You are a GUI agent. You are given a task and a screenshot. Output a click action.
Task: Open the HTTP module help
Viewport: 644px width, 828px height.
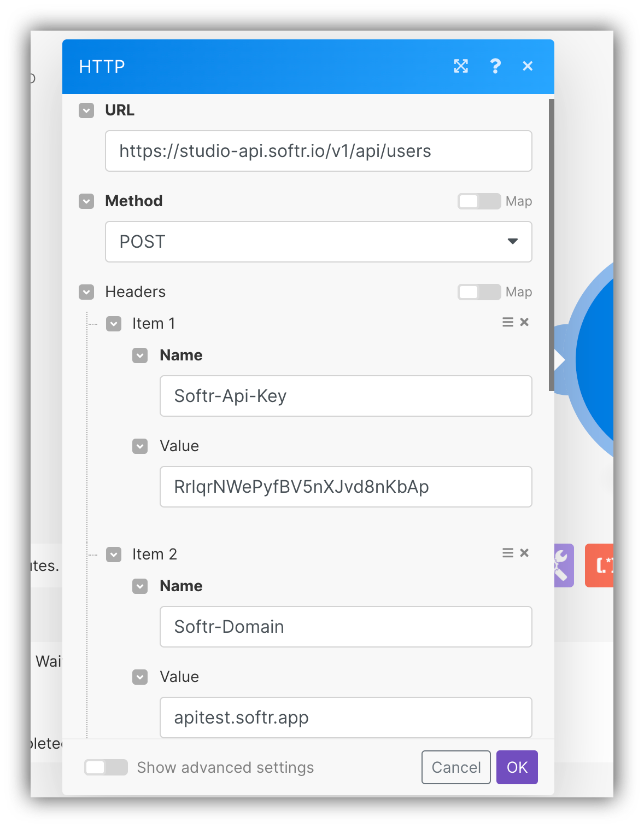(495, 66)
